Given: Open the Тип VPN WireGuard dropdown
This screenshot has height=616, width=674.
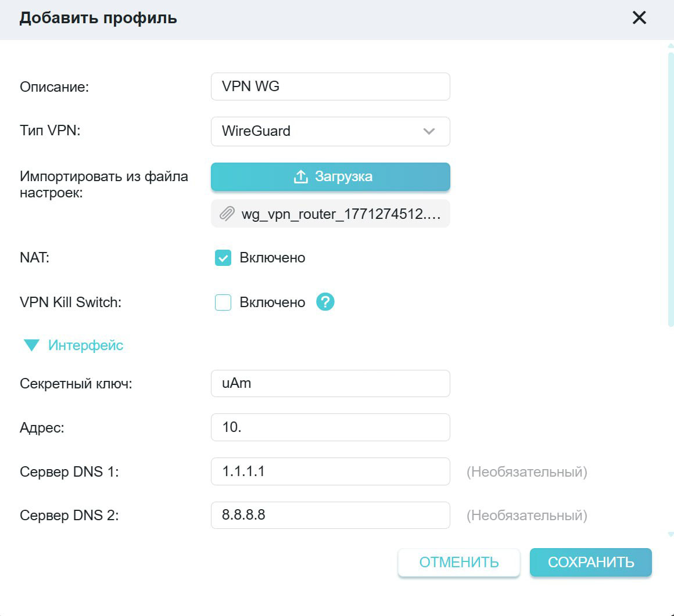Looking at the screenshot, I should pos(330,131).
